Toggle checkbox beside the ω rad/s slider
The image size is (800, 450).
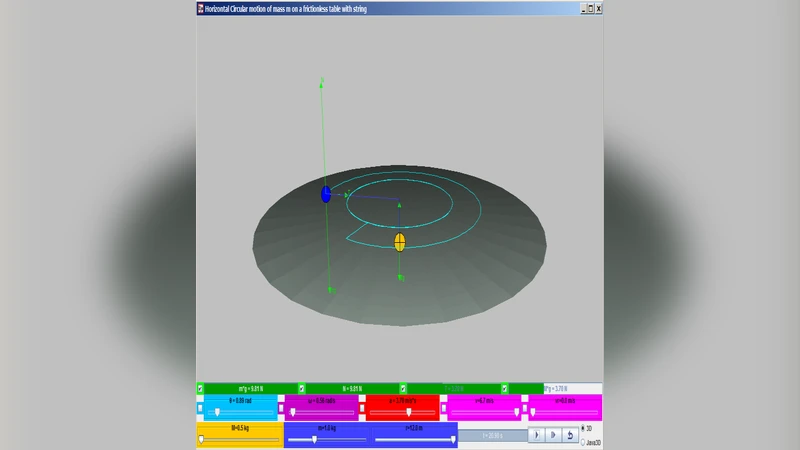281,408
